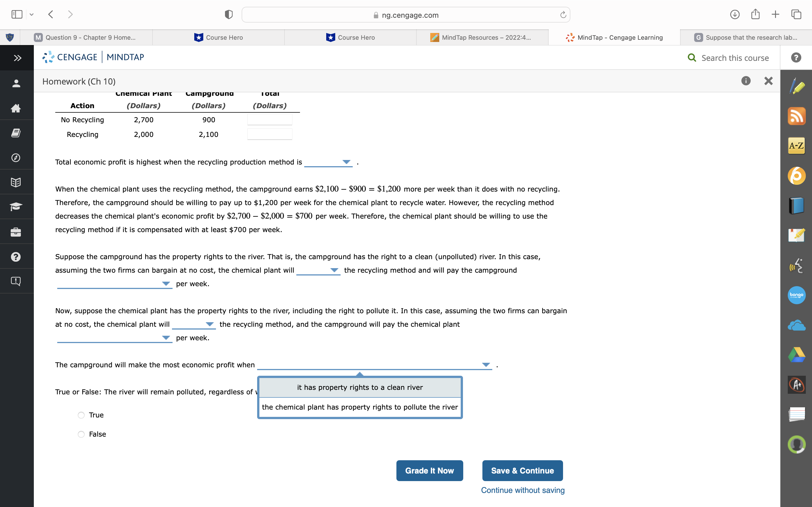Open the RSS feed app icon
Viewport: 812px width, 507px height.
796,116
